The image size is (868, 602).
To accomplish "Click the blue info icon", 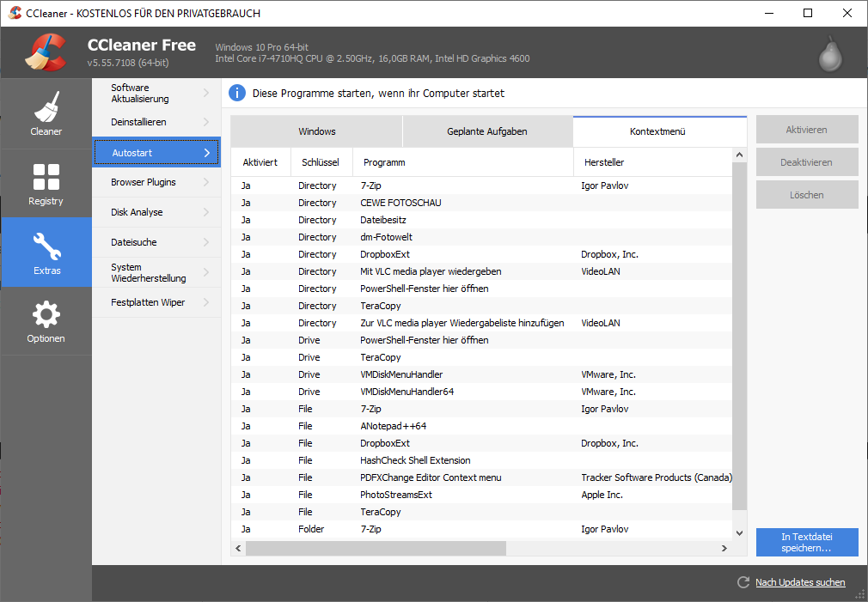I will coord(238,93).
